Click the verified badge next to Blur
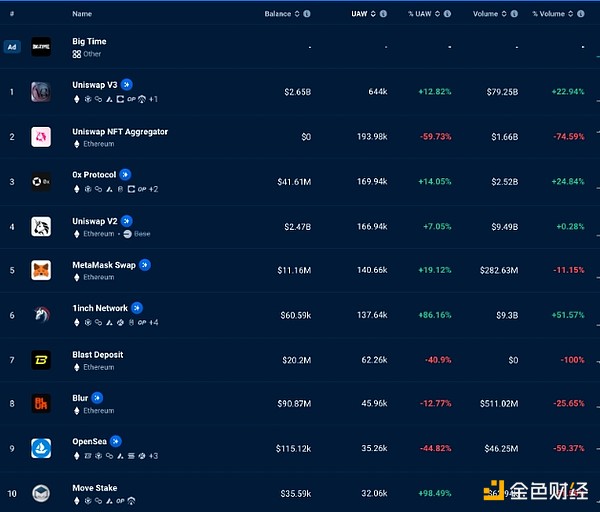 [x=97, y=397]
